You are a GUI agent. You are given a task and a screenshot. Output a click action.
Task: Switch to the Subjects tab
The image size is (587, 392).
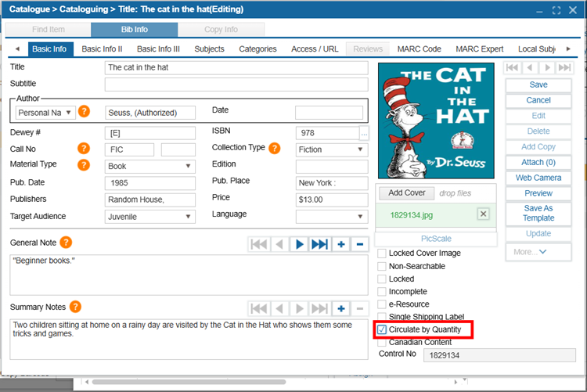209,49
